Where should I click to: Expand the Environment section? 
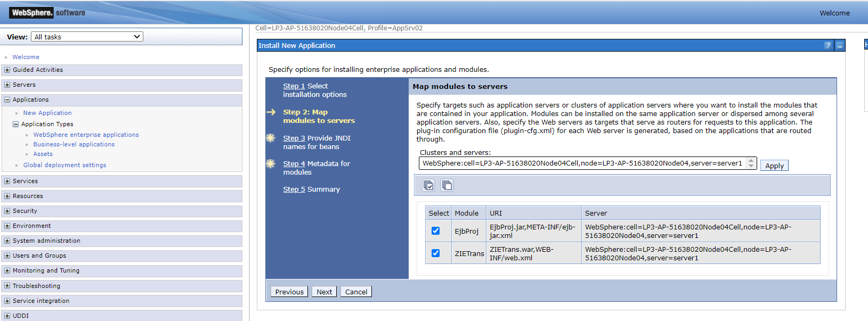[7, 226]
